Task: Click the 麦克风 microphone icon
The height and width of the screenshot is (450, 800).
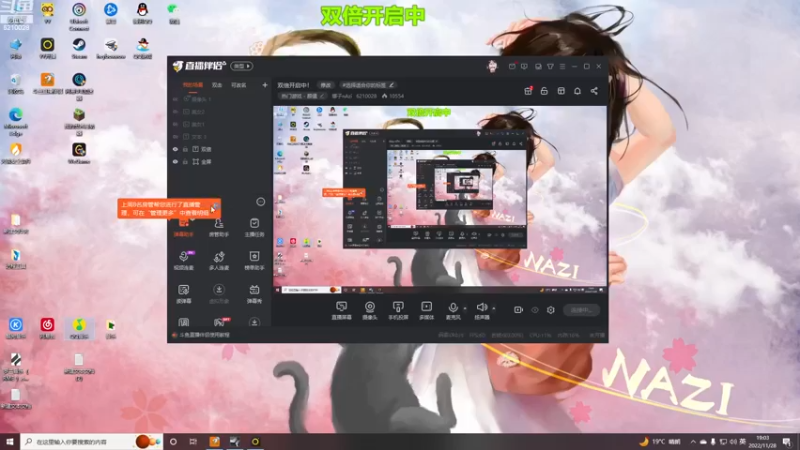Action: [x=453, y=307]
